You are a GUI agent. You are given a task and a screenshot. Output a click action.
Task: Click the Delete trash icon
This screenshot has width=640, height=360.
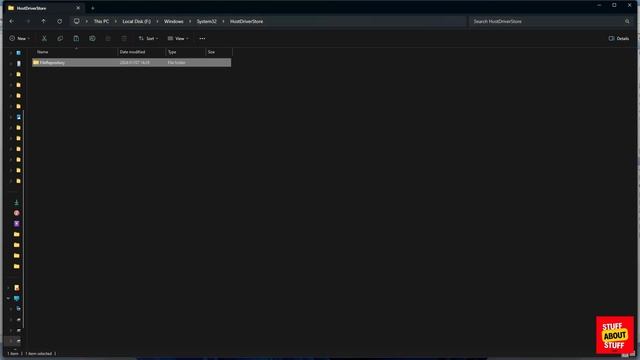[x=124, y=38]
